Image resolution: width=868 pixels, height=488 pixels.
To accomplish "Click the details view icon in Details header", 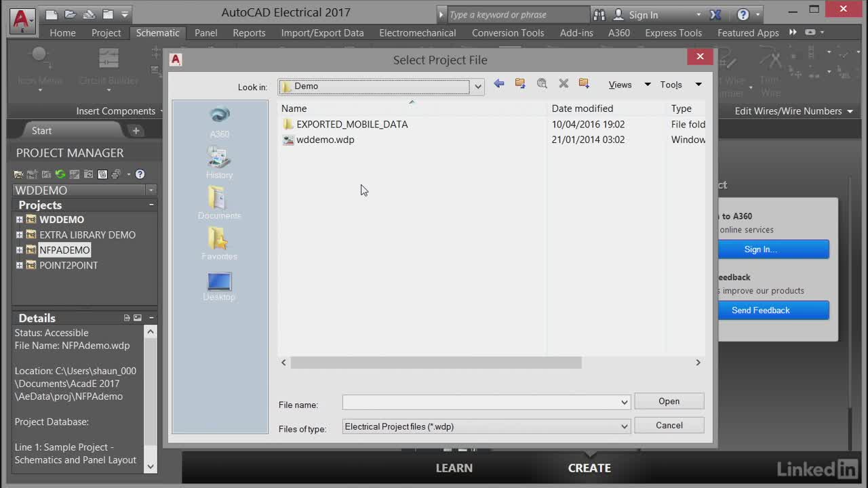I will point(127,318).
